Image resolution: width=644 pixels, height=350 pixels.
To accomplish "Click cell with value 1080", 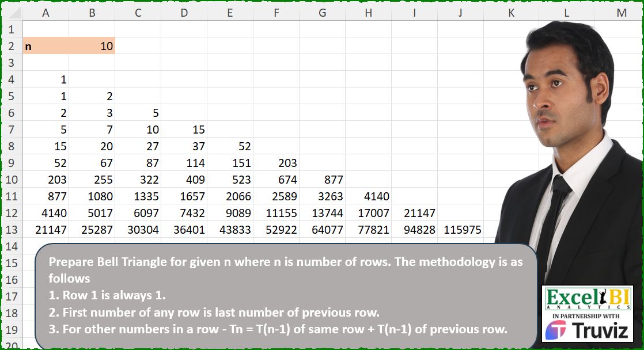I will 92,196.
